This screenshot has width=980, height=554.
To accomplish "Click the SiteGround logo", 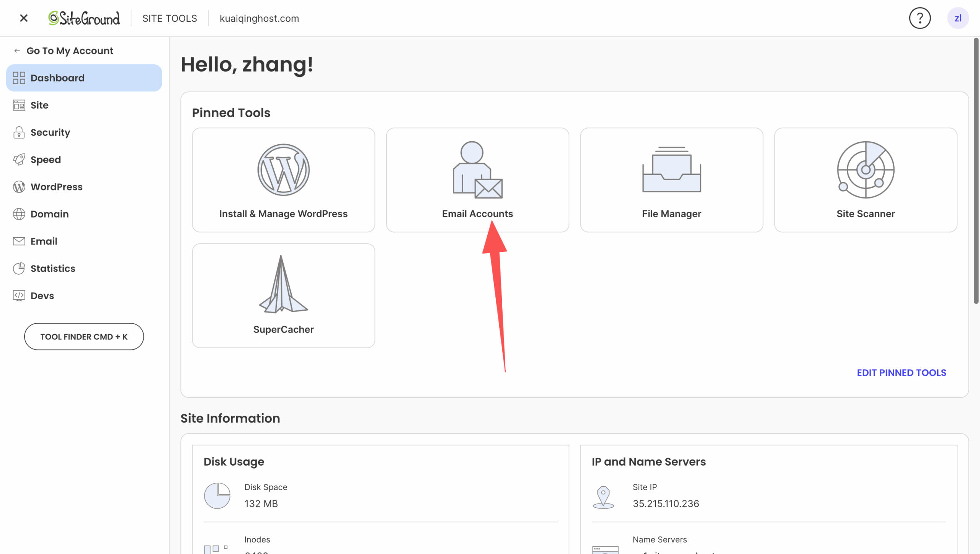I will (x=84, y=18).
